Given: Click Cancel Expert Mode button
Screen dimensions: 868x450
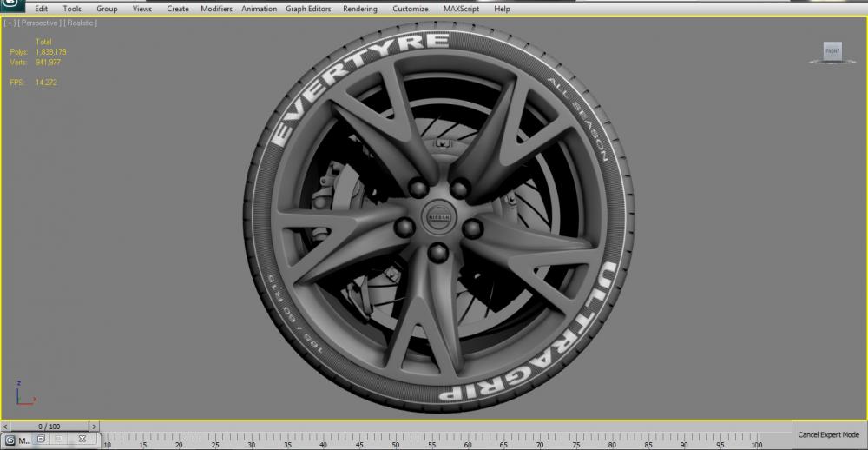Looking at the screenshot, I should coord(829,435).
